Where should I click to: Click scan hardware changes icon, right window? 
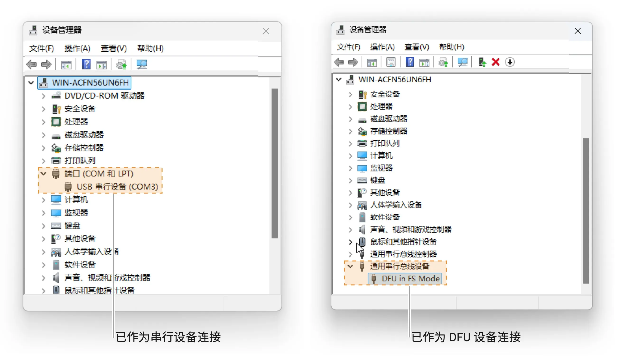pos(462,62)
